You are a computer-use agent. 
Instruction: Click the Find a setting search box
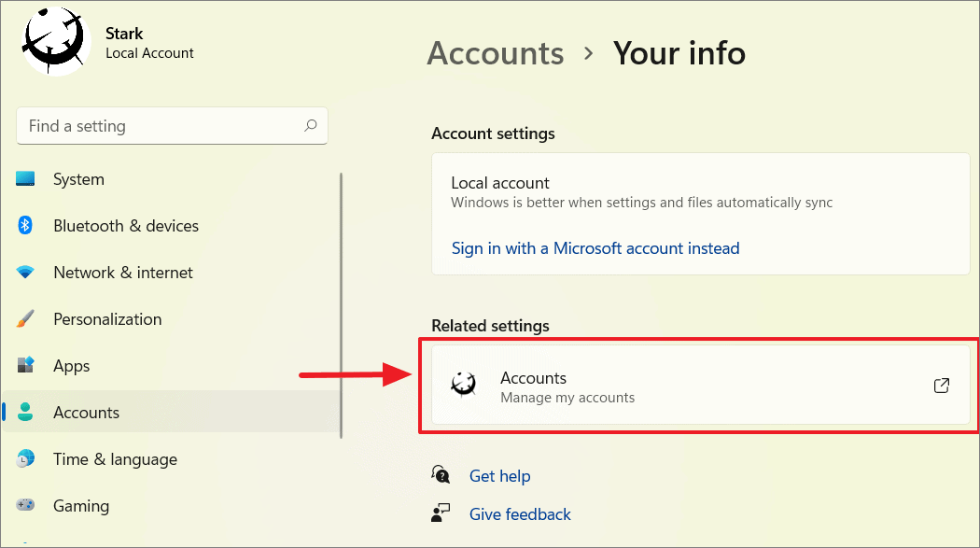(x=172, y=126)
